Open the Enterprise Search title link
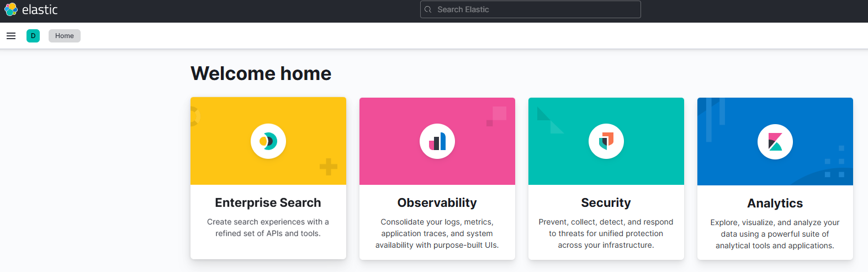Screen dimensions: 868x272 268,202
